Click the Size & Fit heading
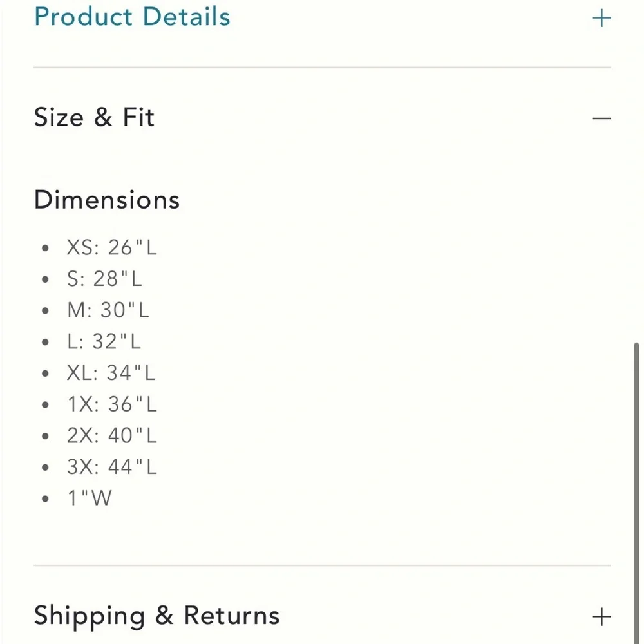644x644 pixels. [94, 117]
